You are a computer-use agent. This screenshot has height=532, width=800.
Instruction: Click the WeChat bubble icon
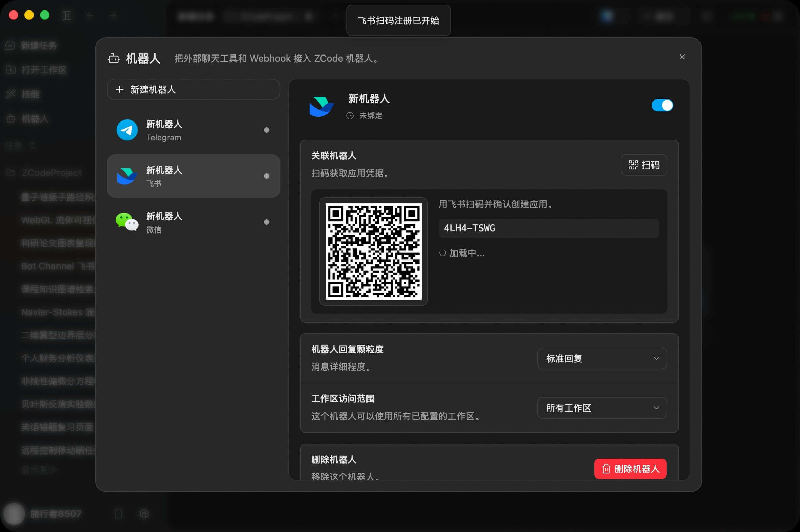pyautogui.click(x=127, y=222)
